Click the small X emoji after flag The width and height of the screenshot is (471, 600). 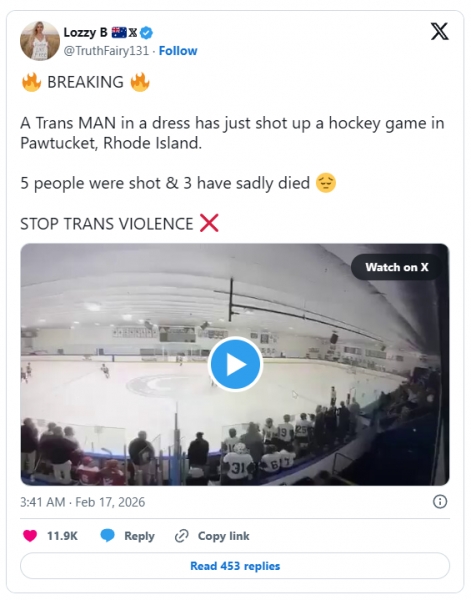[x=133, y=33]
